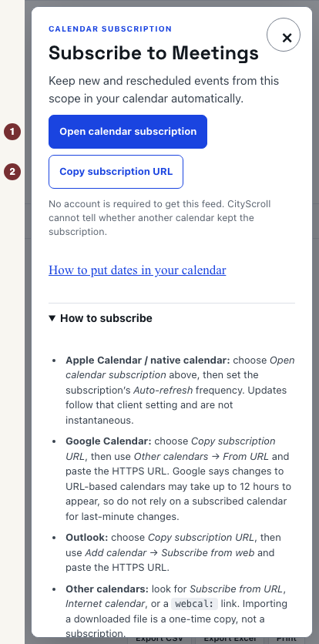The width and height of the screenshot is (319, 644).
Task: Click the No account is required note
Action: (159, 218)
